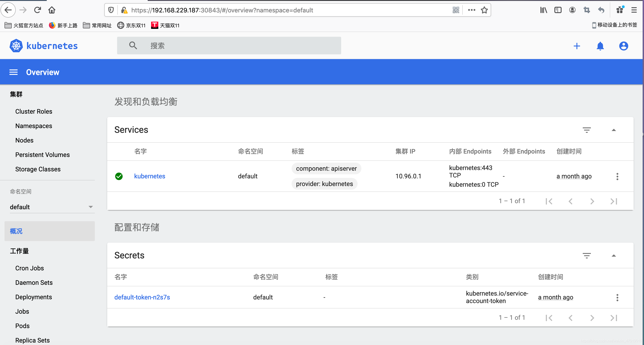Click the 搜索 search input field

point(229,46)
